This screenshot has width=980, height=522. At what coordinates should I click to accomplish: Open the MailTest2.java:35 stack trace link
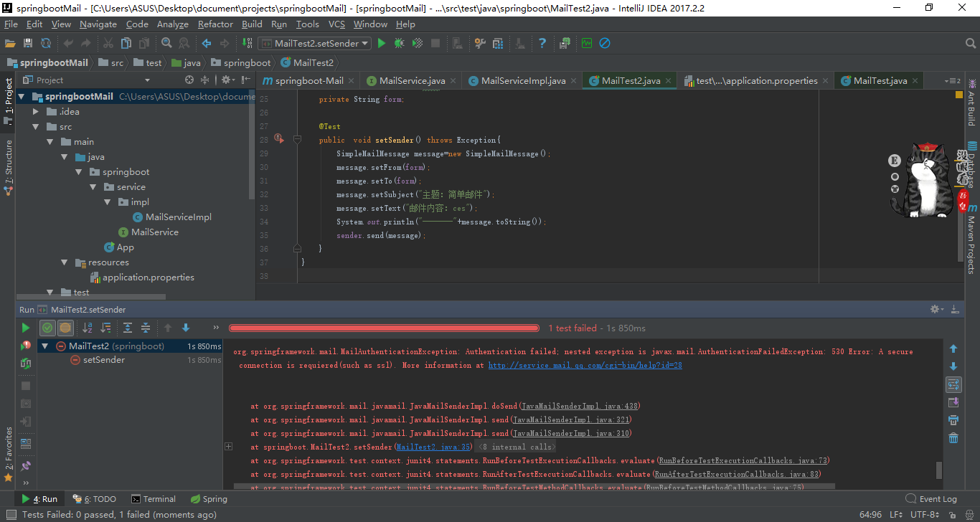coord(433,447)
